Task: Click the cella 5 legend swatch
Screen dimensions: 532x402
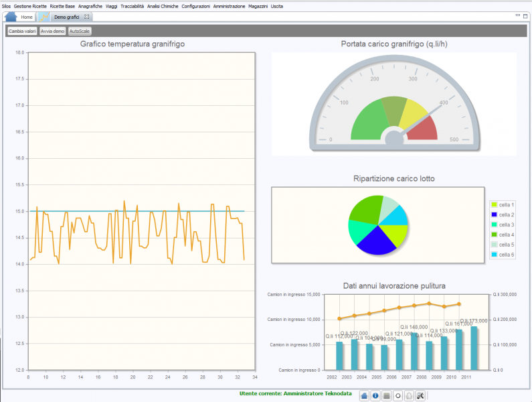Action: pos(494,245)
